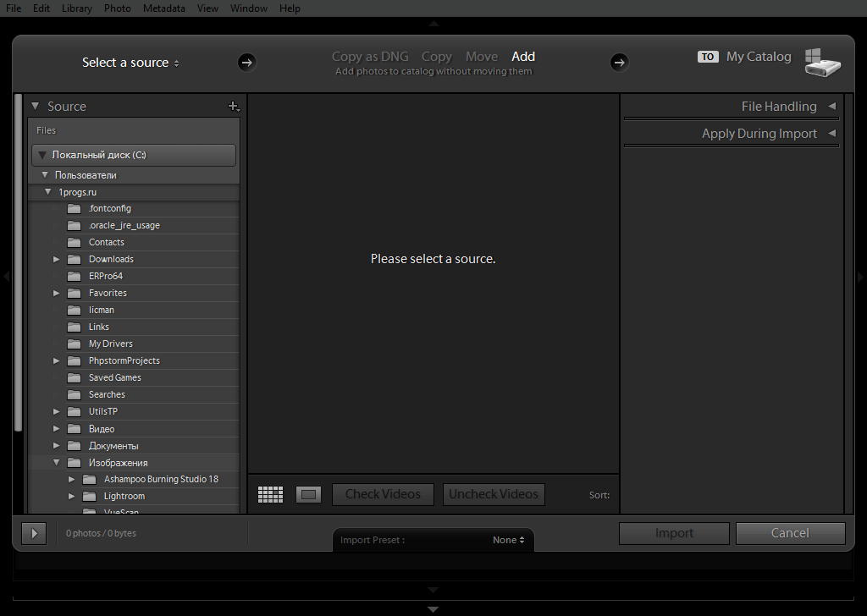Image resolution: width=867 pixels, height=616 pixels.
Task: Open the source panel plus icon
Action: tap(234, 106)
